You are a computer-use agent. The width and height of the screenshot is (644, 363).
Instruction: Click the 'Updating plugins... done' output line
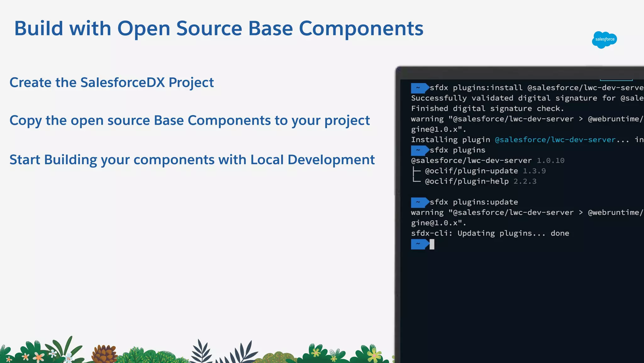pyautogui.click(x=490, y=233)
